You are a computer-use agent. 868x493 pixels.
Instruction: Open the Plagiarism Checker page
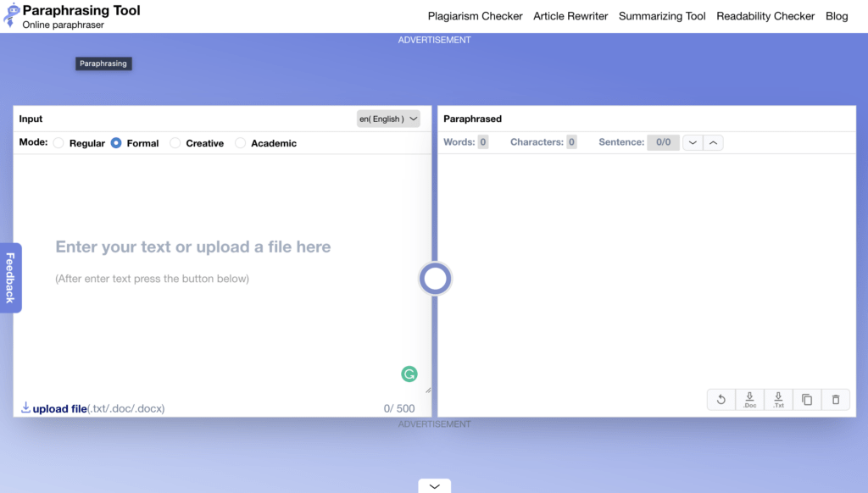pos(475,16)
